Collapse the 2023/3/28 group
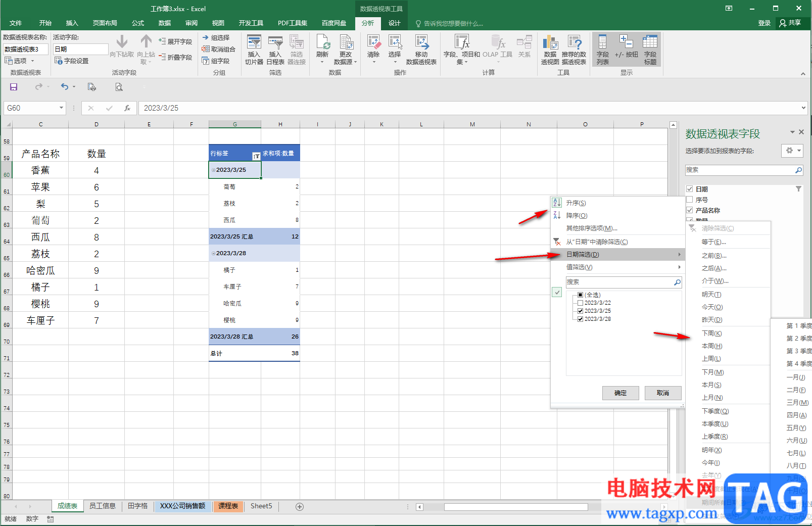 [213, 253]
